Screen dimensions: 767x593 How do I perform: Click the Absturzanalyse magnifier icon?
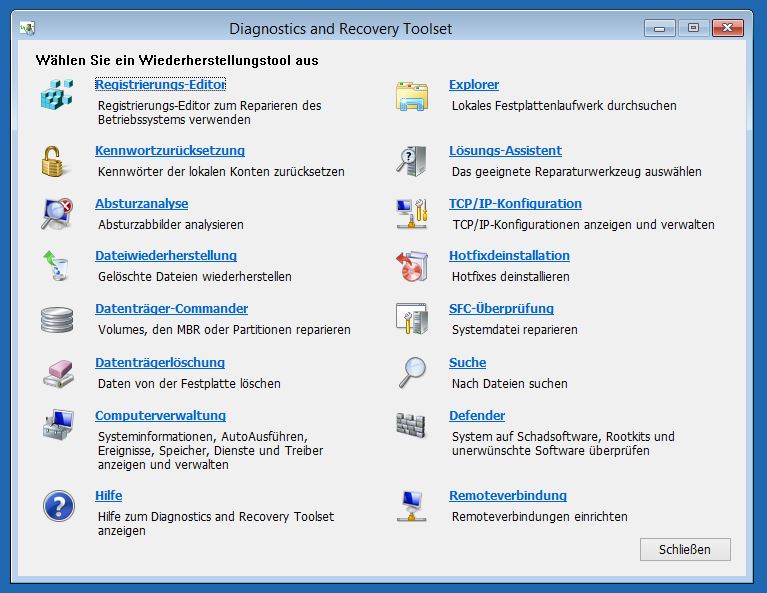tap(57, 214)
